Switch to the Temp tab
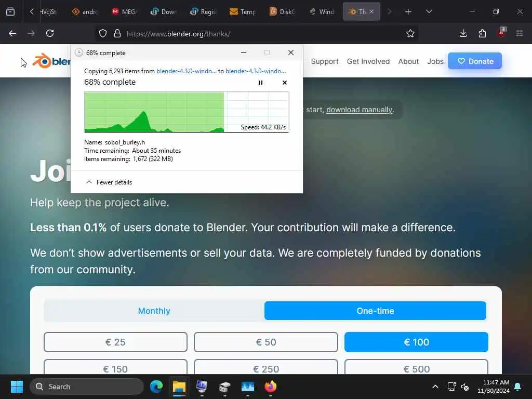Viewport: 532px width, 399px height. coord(242,12)
